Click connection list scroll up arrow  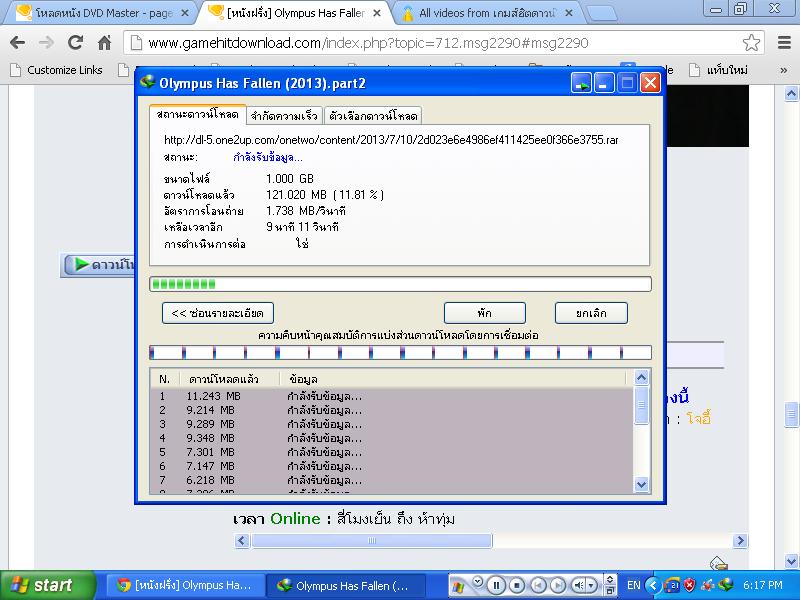click(641, 378)
